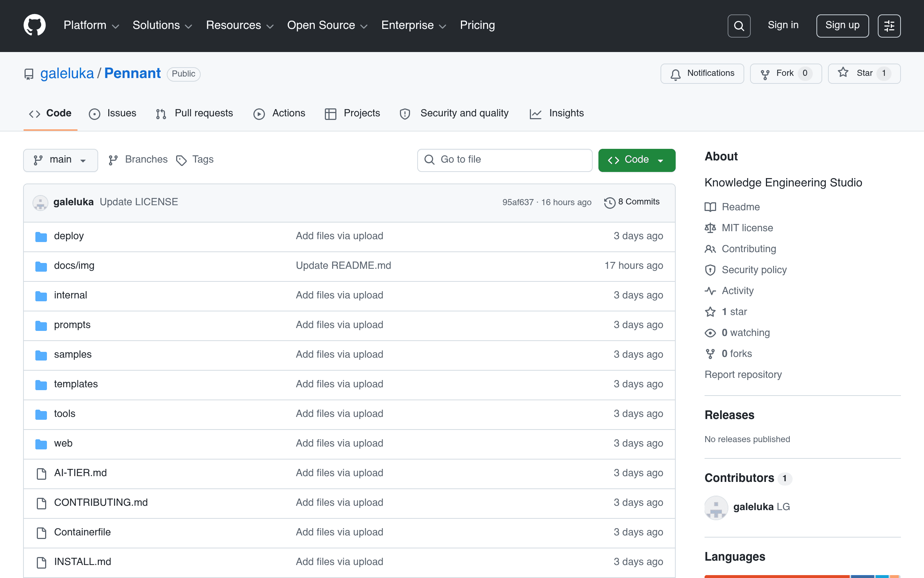Switch to the Insights tab
The width and height of the screenshot is (924, 578).
tap(557, 113)
